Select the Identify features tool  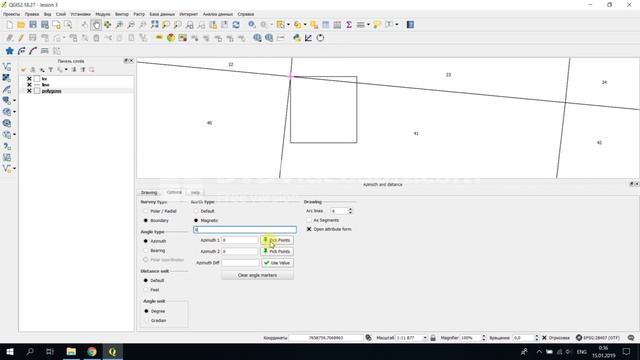[x=252, y=25]
